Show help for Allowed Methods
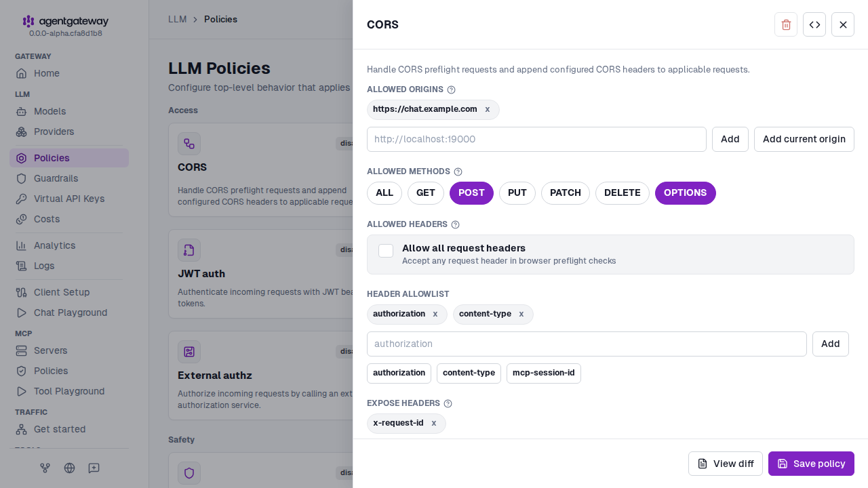 pos(458,172)
